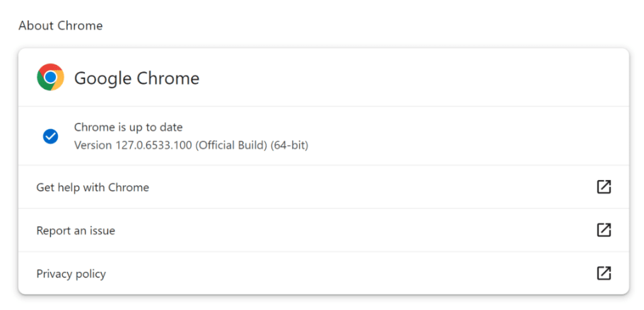644x310 pixels.
Task: Click blank middle area of Privacy policy row
Action: click(353, 274)
